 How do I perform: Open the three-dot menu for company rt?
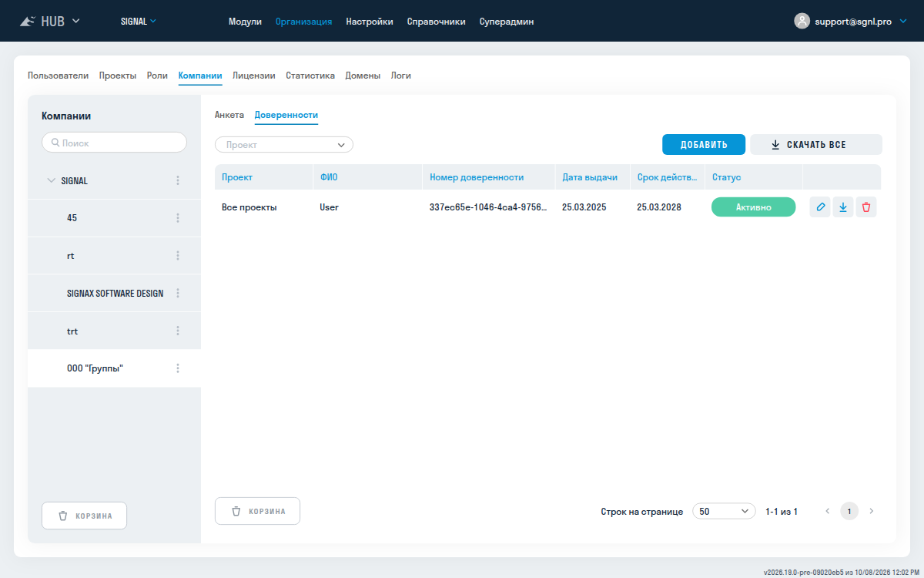tap(178, 255)
